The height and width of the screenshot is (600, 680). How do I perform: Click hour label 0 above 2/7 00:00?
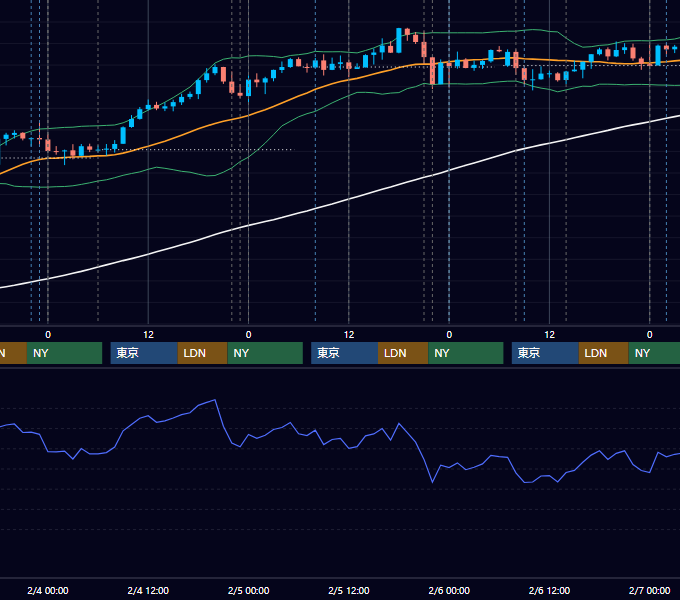click(x=649, y=335)
